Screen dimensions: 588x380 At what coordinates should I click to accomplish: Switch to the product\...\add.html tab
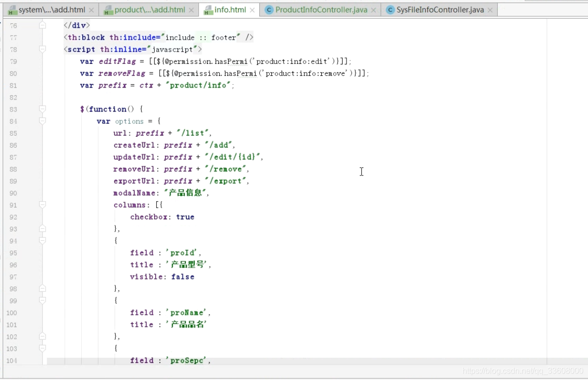pos(150,10)
